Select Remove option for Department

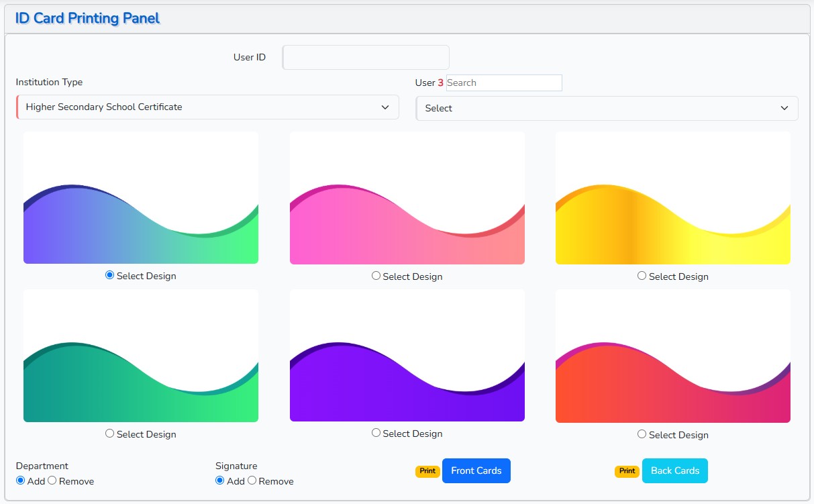click(52, 481)
